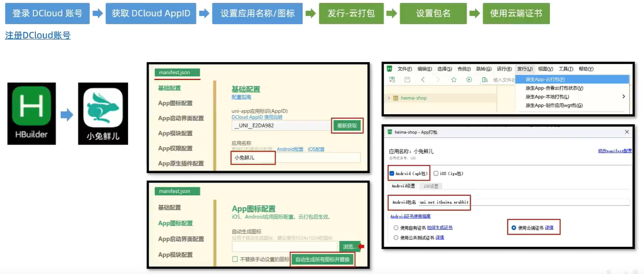Image resolution: width=644 pixels, height=274 pixels.
Task: Open the 选择(S) menu
Action: click(445, 69)
